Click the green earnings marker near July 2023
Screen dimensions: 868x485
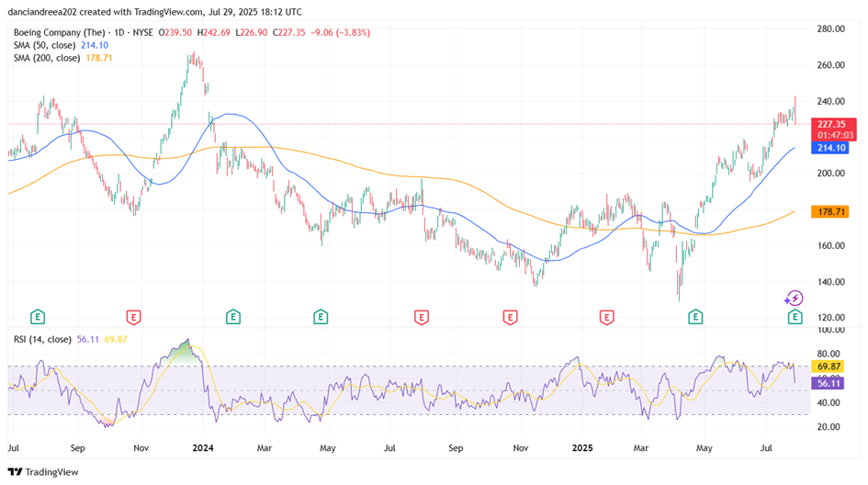coord(38,317)
